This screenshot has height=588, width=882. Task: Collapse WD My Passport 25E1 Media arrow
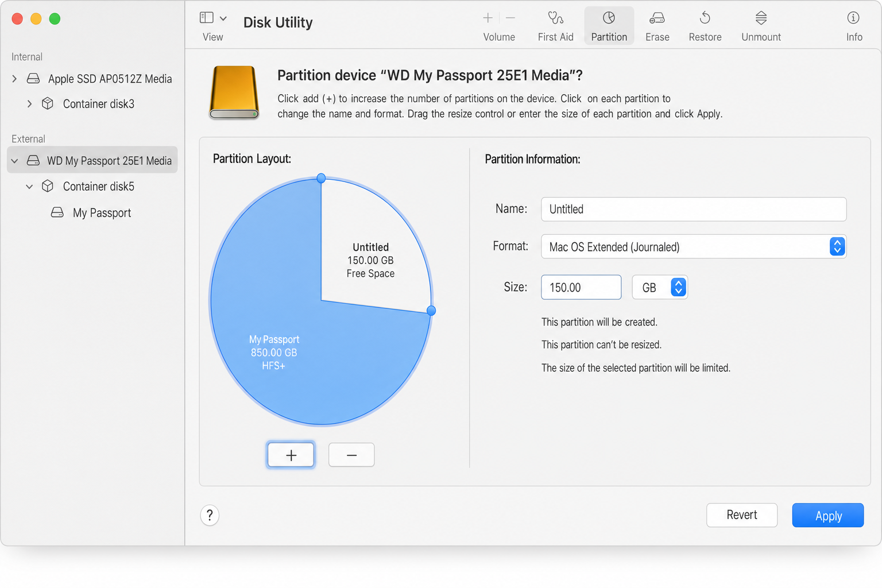pos(14,161)
